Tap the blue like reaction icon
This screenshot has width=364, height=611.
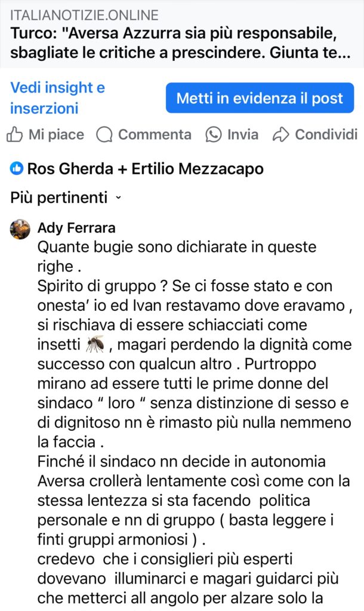(x=16, y=169)
